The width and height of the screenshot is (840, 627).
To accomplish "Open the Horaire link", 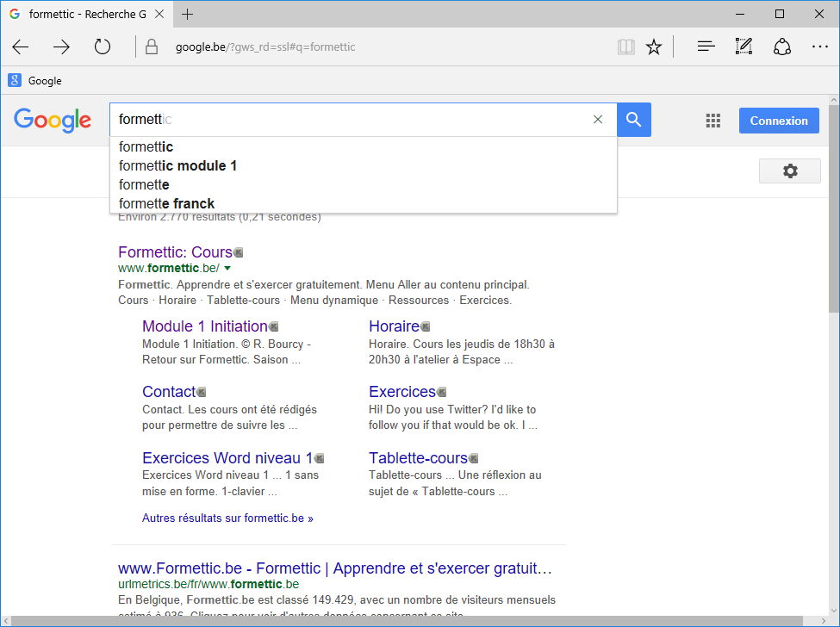I will click(394, 326).
